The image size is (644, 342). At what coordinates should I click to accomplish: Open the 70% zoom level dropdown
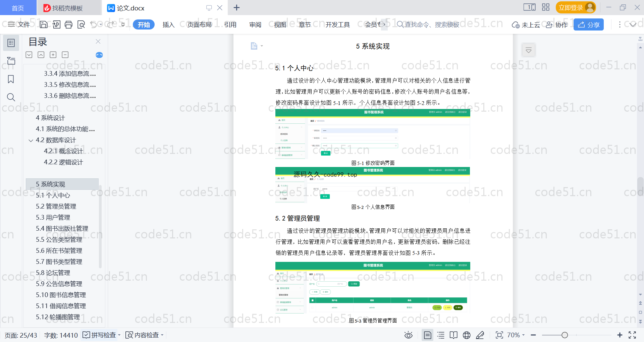coord(516,335)
